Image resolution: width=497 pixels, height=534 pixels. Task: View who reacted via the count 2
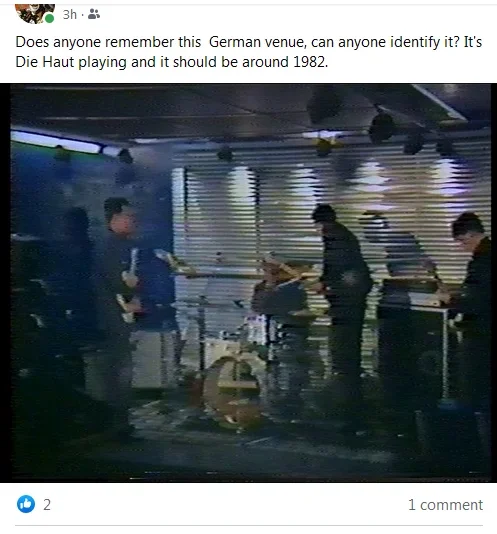coord(47,505)
